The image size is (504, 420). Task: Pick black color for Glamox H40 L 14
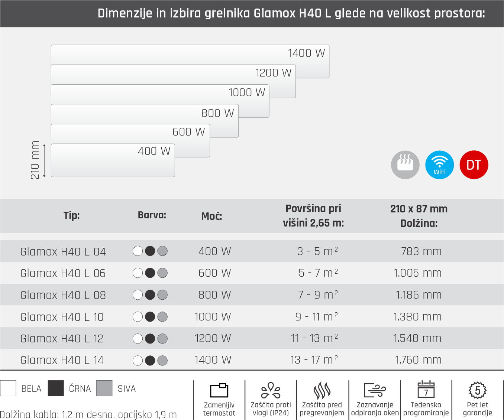pyautogui.click(x=150, y=360)
